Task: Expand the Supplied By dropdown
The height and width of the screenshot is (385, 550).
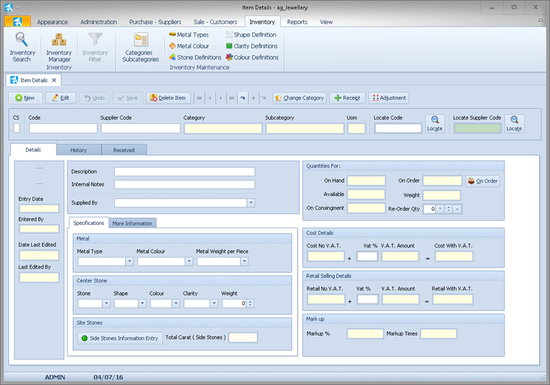Action: click(x=251, y=203)
